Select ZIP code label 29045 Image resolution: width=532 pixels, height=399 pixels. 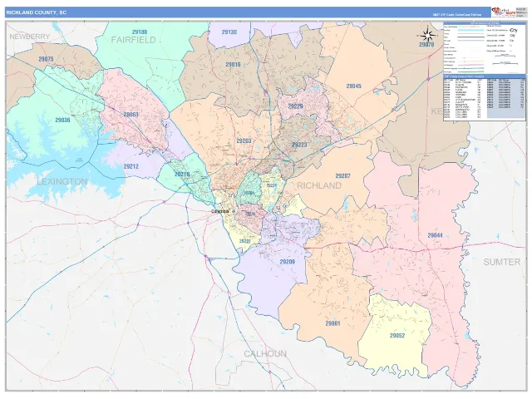click(x=353, y=86)
